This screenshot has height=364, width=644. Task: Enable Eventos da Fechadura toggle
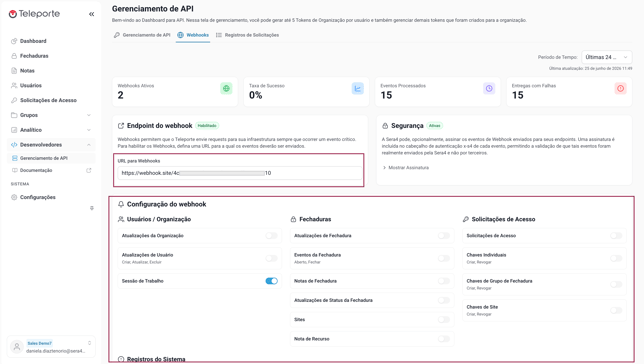coord(444,258)
